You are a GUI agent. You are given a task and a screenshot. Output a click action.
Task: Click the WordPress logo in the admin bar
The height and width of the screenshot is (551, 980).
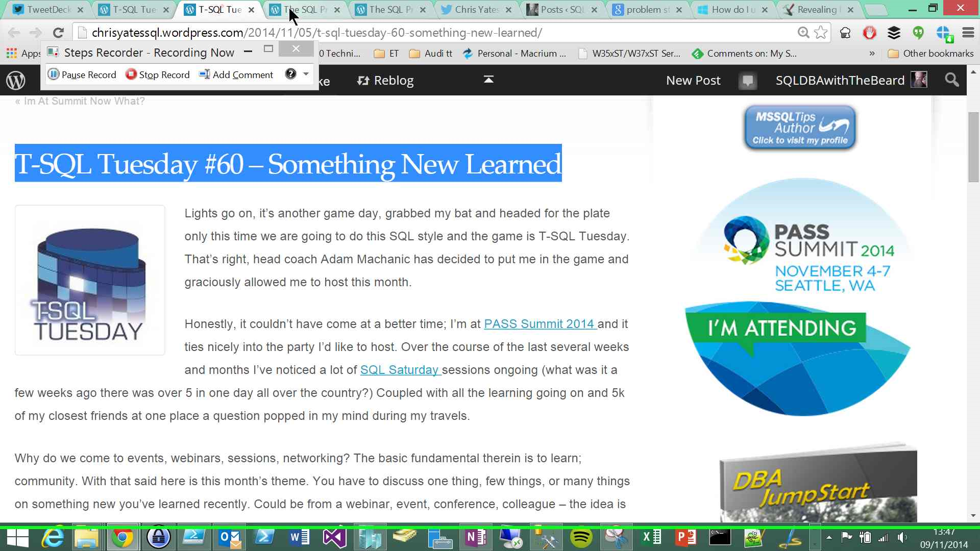[16, 80]
